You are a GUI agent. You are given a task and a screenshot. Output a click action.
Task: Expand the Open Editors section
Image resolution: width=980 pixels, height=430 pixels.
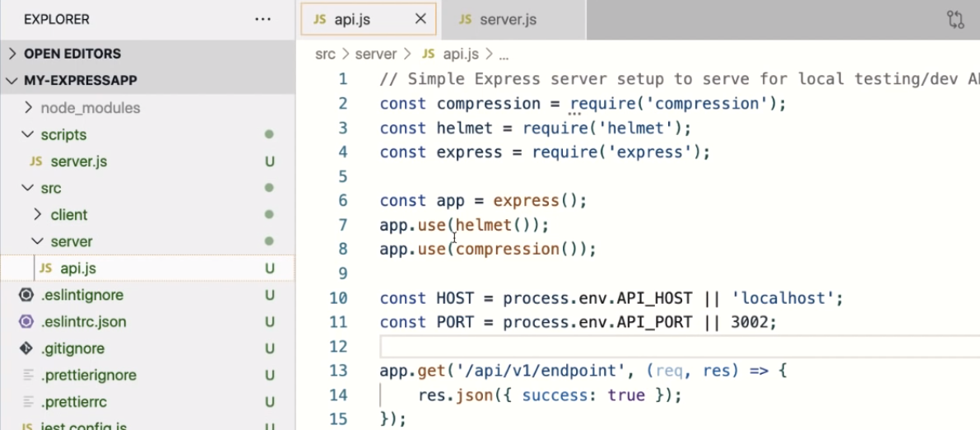[x=72, y=54]
